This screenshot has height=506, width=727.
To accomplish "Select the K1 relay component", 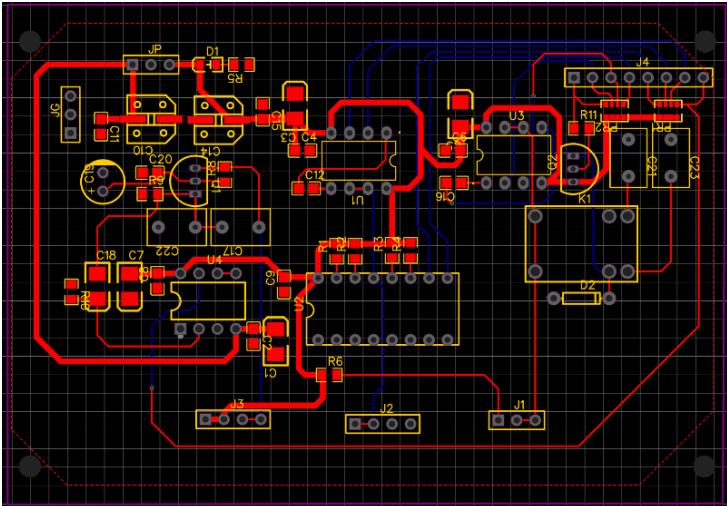I will click(x=581, y=243).
